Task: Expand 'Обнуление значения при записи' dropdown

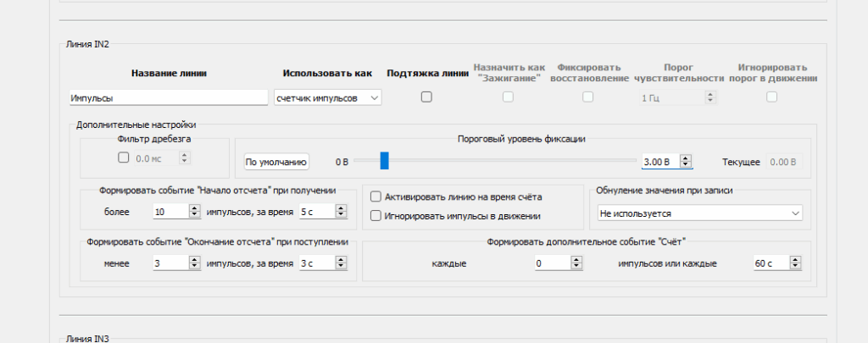Action: [x=698, y=213]
